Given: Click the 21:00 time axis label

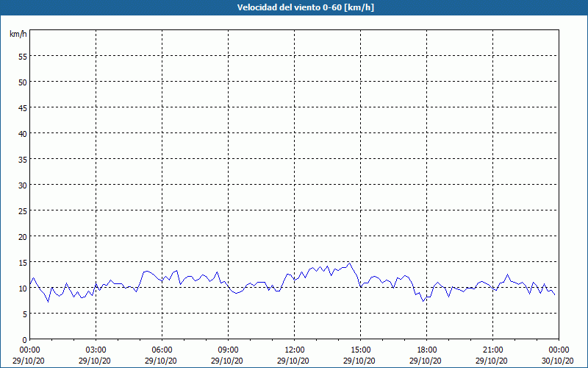Looking at the screenshot, I should point(492,350).
